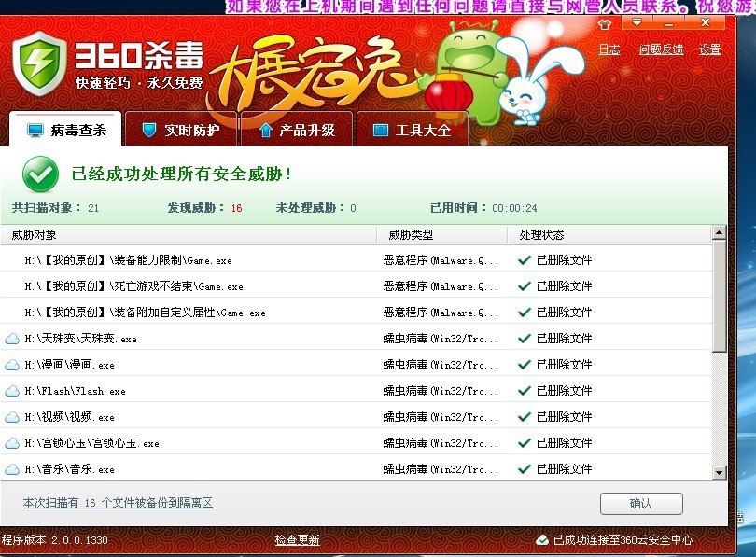Select row 死亡游戏不结束\Game.exe

[357, 286]
